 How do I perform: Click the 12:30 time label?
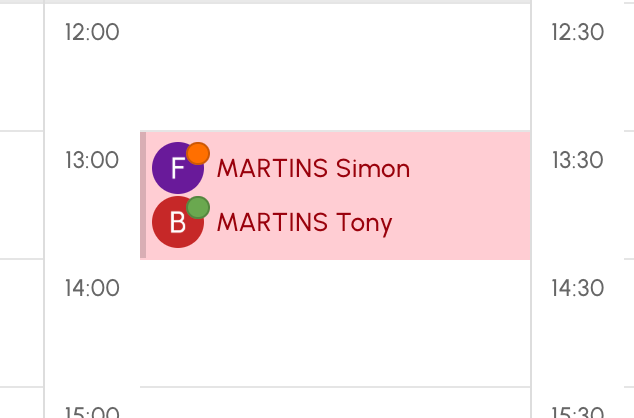(578, 32)
